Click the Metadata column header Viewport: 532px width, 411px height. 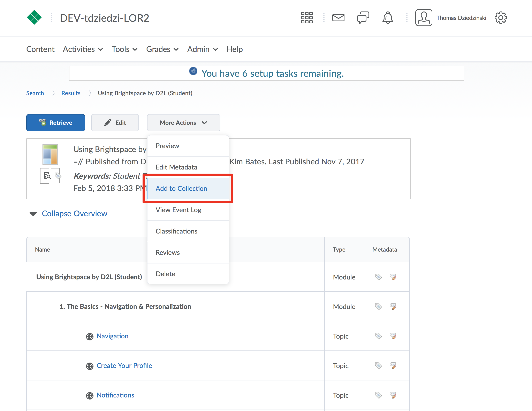click(x=385, y=250)
